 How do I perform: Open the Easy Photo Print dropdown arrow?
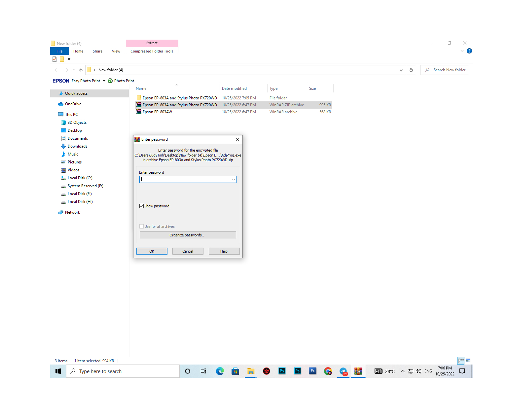pyautogui.click(x=104, y=81)
